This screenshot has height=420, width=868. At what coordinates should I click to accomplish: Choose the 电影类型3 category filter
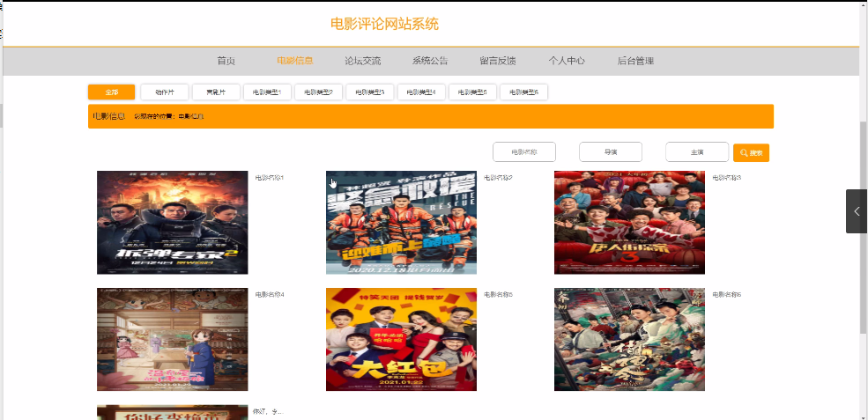pyautogui.click(x=370, y=92)
